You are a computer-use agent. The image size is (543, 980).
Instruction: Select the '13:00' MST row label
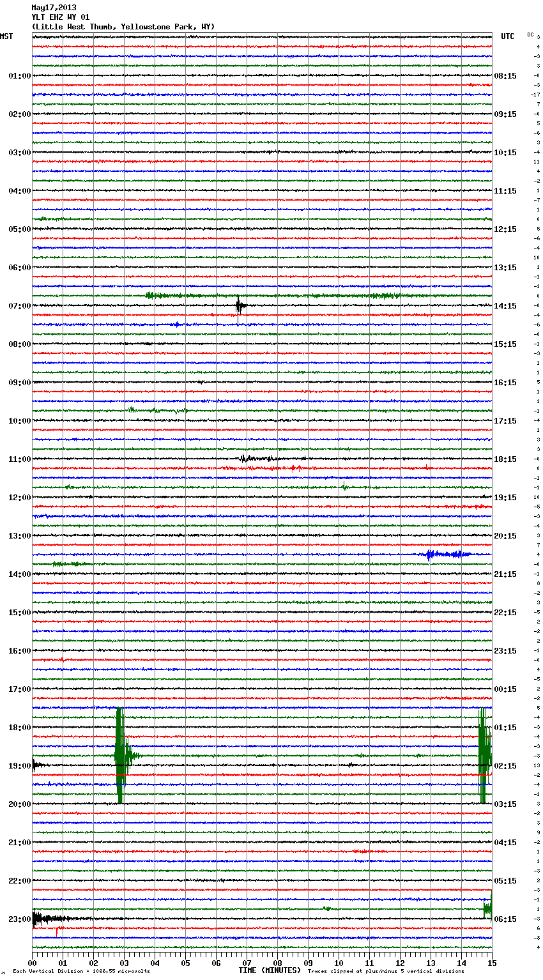pos(20,536)
